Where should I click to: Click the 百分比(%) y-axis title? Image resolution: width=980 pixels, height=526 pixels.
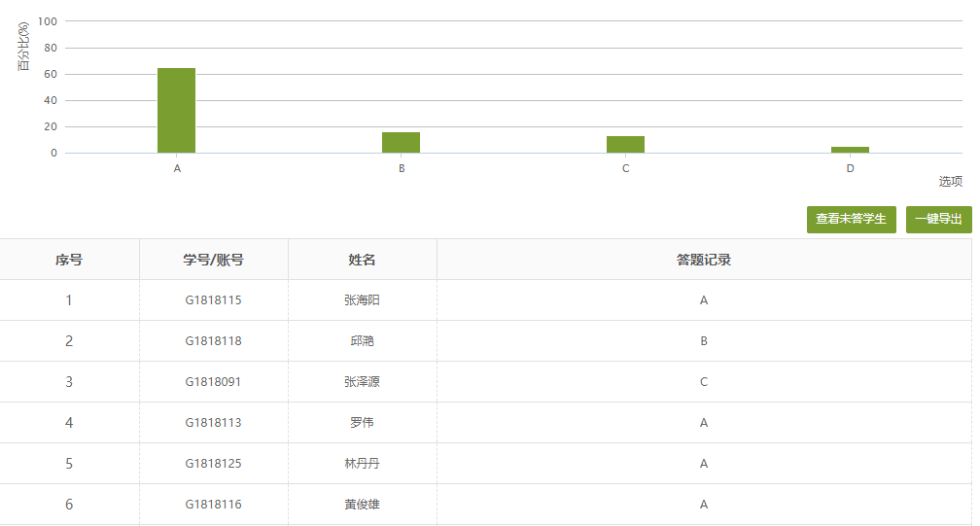coord(24,47)
